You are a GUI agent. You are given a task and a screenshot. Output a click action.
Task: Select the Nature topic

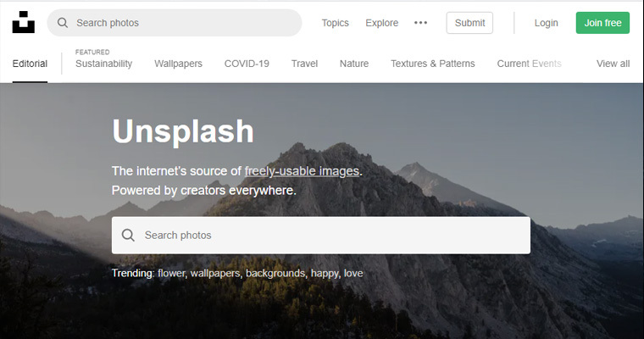point(354,64)
